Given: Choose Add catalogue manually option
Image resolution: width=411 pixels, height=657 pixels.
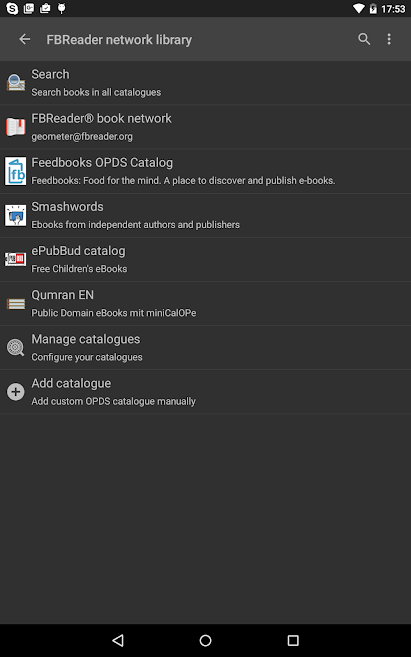Looking at the screenshot, I should pyautogui.click(x=205, y=392).
